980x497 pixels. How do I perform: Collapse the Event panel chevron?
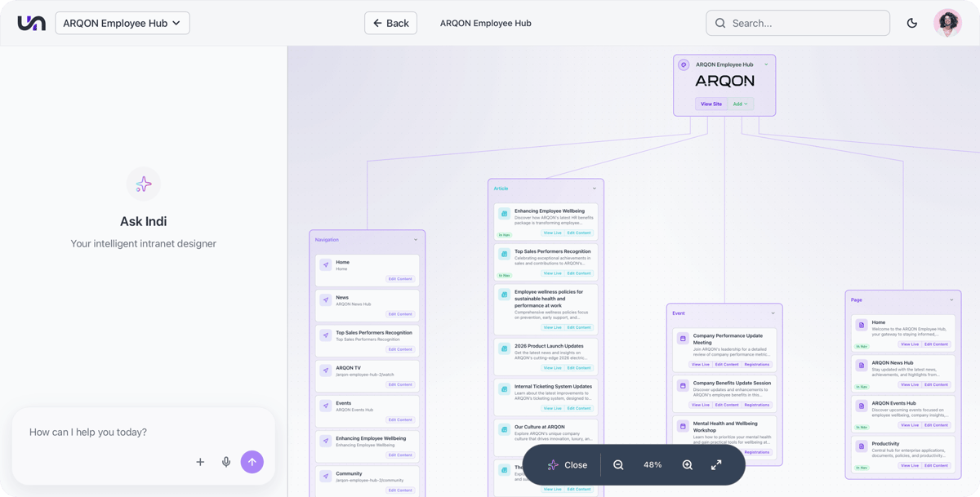coord(773,313)
